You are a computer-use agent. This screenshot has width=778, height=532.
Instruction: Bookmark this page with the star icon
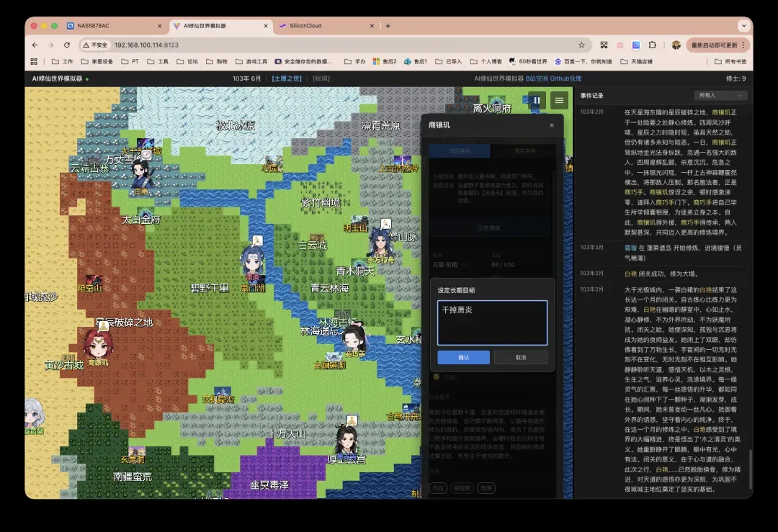coord(581,45)
